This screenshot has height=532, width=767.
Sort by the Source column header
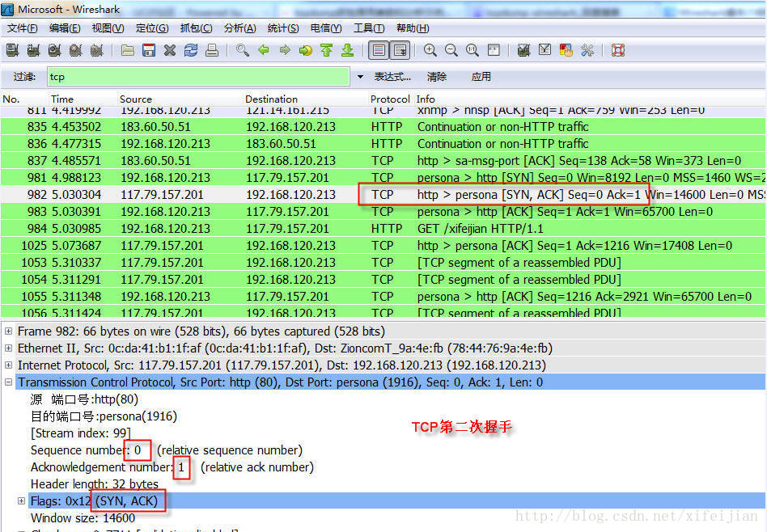pos(135,99)
